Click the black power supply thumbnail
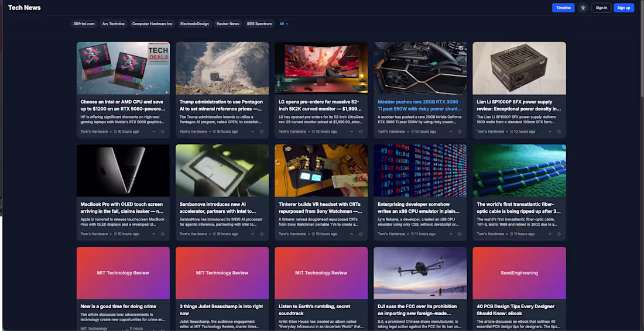 (x=519, y=68)
